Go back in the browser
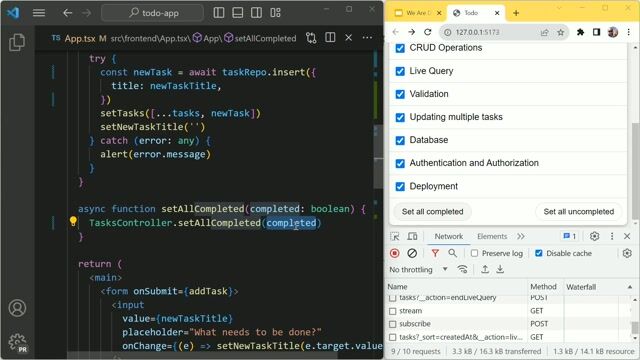 [396, 32]
